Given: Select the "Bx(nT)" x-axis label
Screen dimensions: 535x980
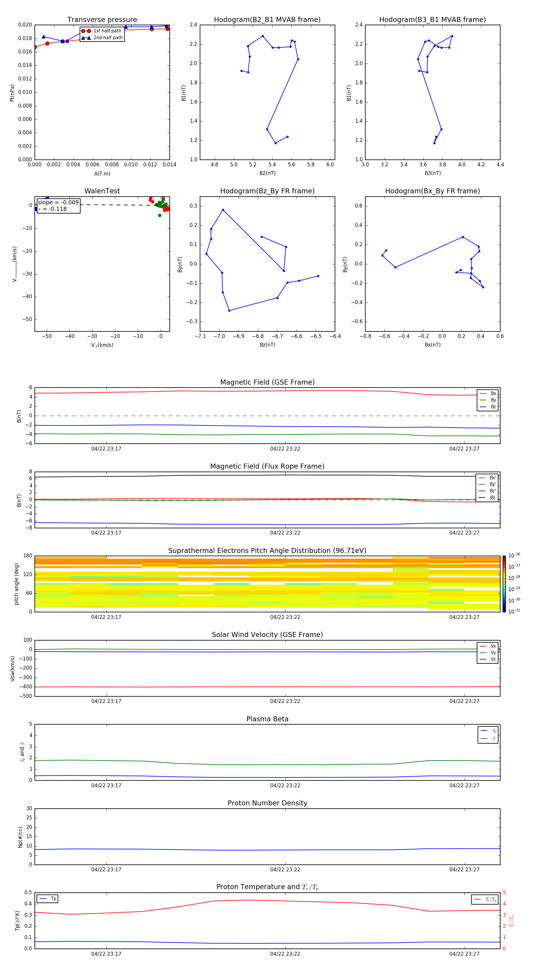Looking at the screenshot, I should (432, 345).
